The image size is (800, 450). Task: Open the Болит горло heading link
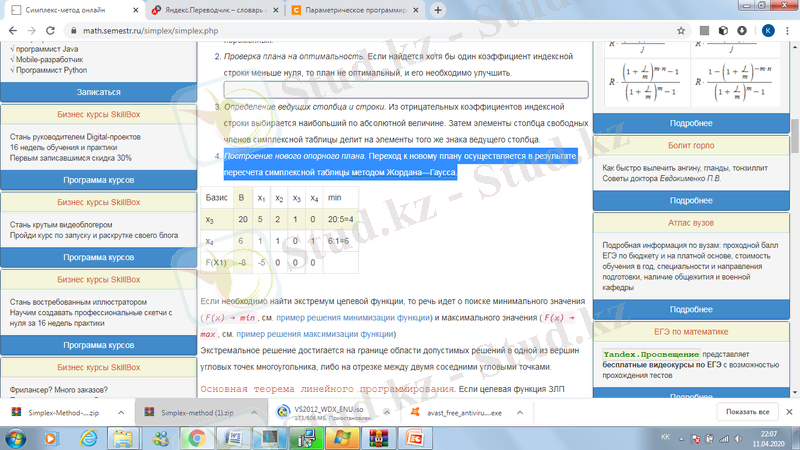click(x=691, y=145)
